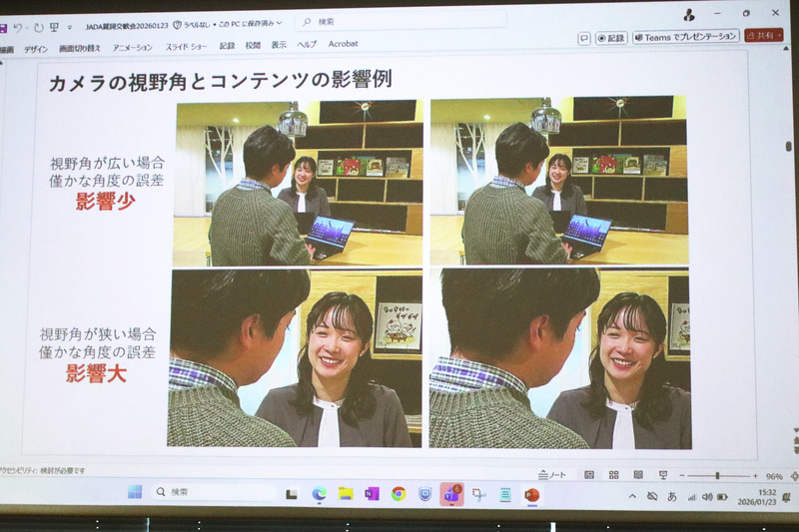Start Slide Show from status bar icon

pos(662,475)
